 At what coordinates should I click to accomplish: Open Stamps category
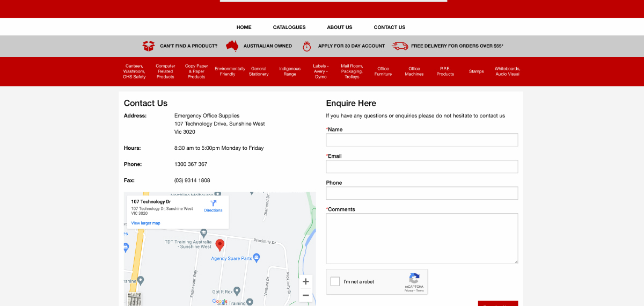[477, 71]
